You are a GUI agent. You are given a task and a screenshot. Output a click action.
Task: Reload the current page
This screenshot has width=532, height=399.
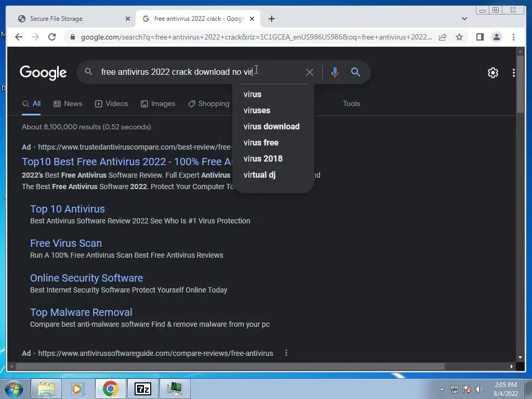coord(52,37)
